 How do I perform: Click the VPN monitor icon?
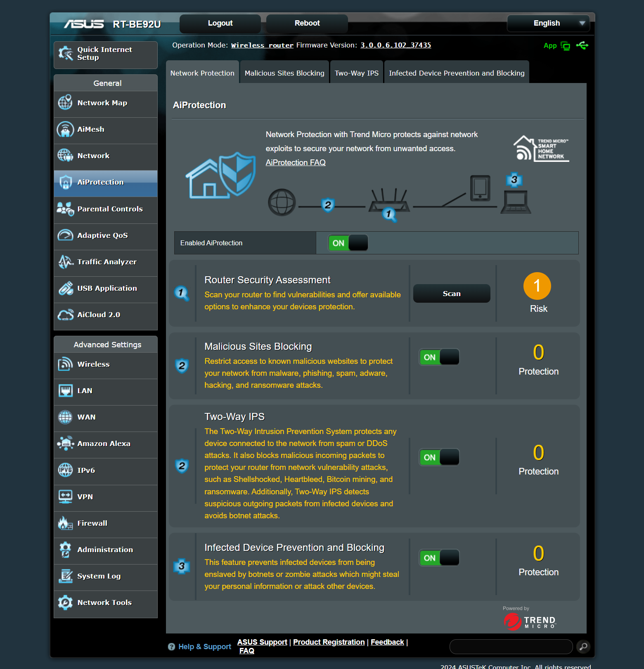pyautogui.click(x=65, y=496)
